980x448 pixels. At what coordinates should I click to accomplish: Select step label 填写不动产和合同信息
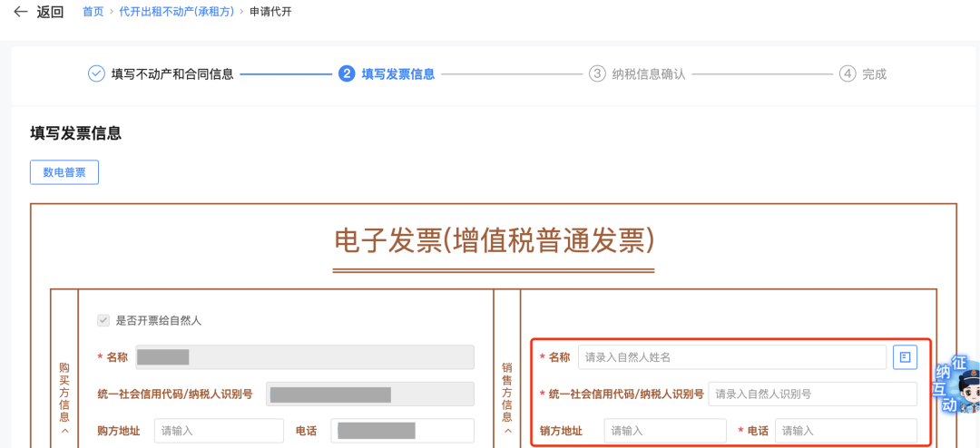[x=172, y=74]
